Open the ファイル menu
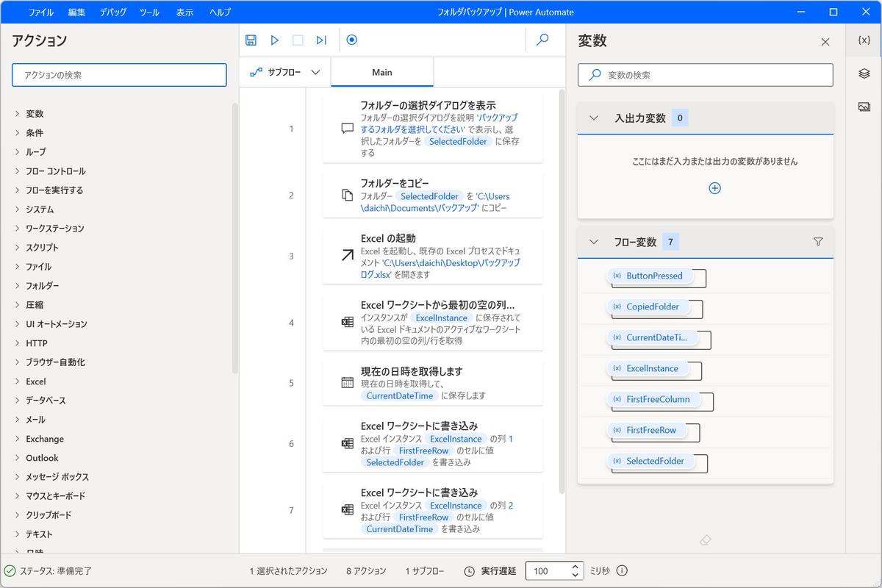Image resolution: width=882 pixels, height=588 pixels. tap(40, 12)
